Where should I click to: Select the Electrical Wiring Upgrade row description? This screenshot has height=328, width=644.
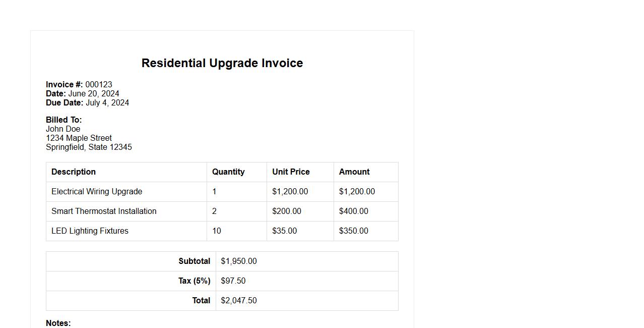click(97, 192)
